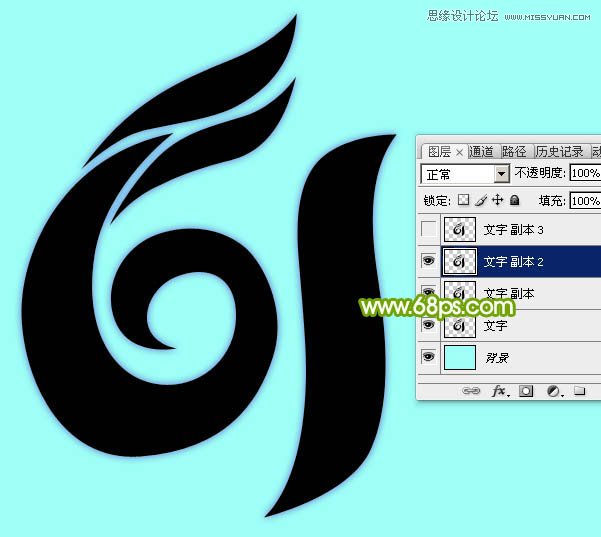Select the 文字 副本 layer name

(x=509, y=294)
